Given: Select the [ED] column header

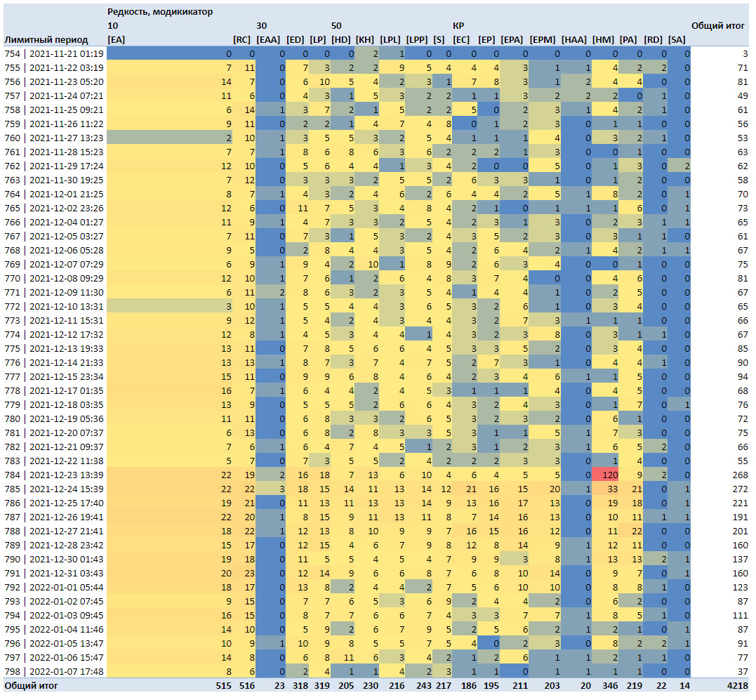Looking at the screenshot, I should pos(295,39).
